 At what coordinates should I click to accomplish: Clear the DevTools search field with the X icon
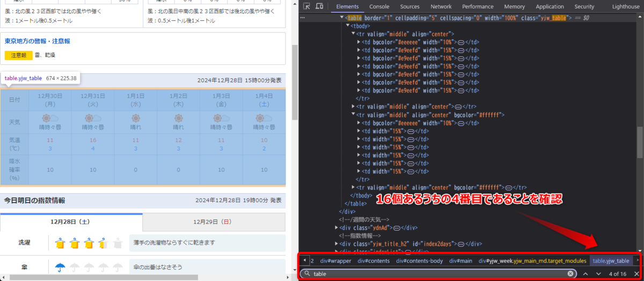coord(570,273)
